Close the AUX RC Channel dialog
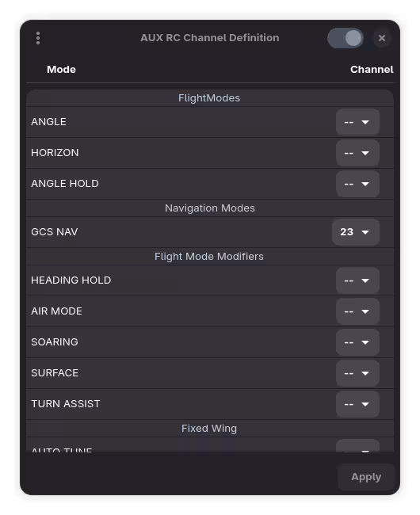The width and height of the screenshot is (420, 515). coord(382,38)
